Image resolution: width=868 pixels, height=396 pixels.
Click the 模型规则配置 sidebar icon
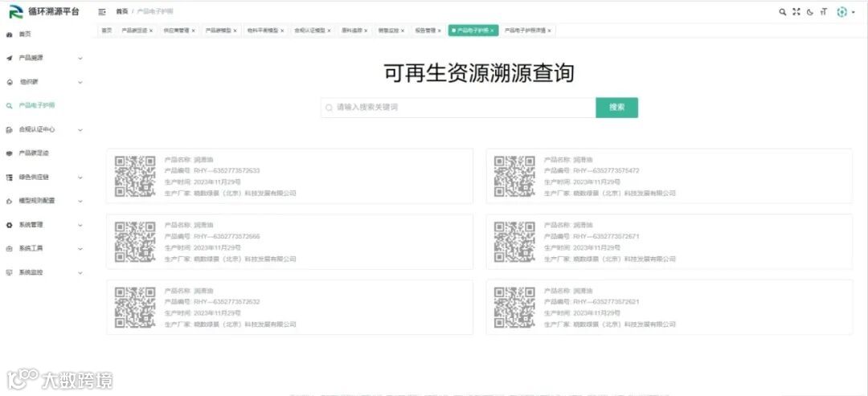coord(9,201)
